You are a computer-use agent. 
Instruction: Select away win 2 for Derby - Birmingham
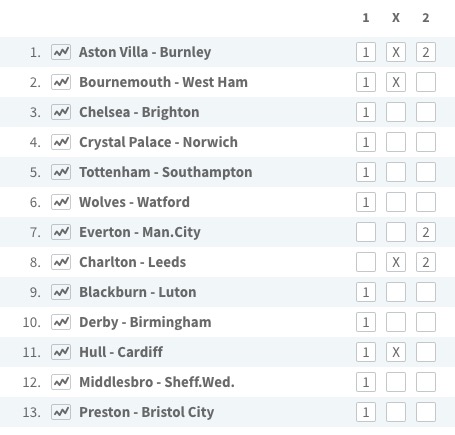(426, 322)
